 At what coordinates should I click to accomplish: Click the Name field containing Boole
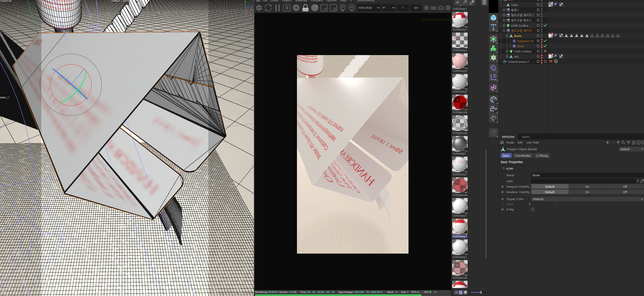point(587,175)
